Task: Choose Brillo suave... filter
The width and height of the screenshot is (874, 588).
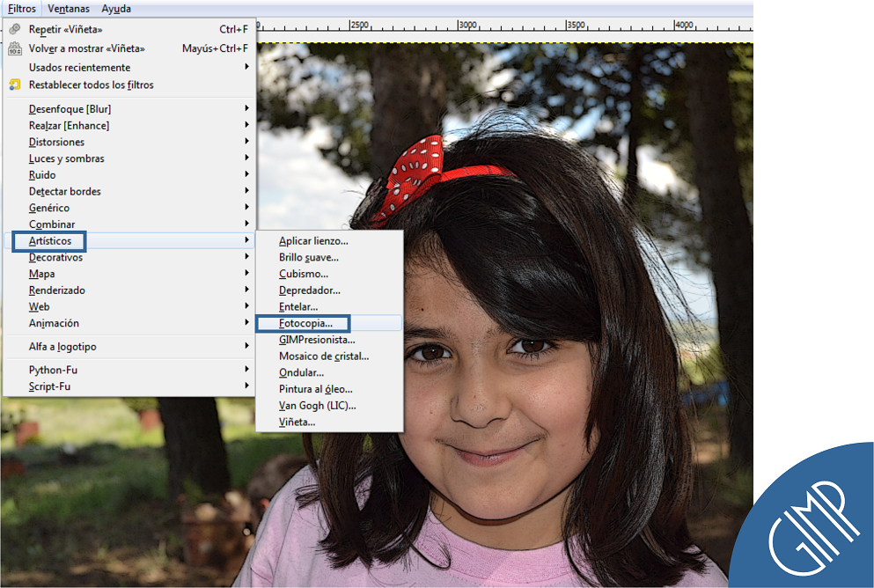Action: (329, 257)
